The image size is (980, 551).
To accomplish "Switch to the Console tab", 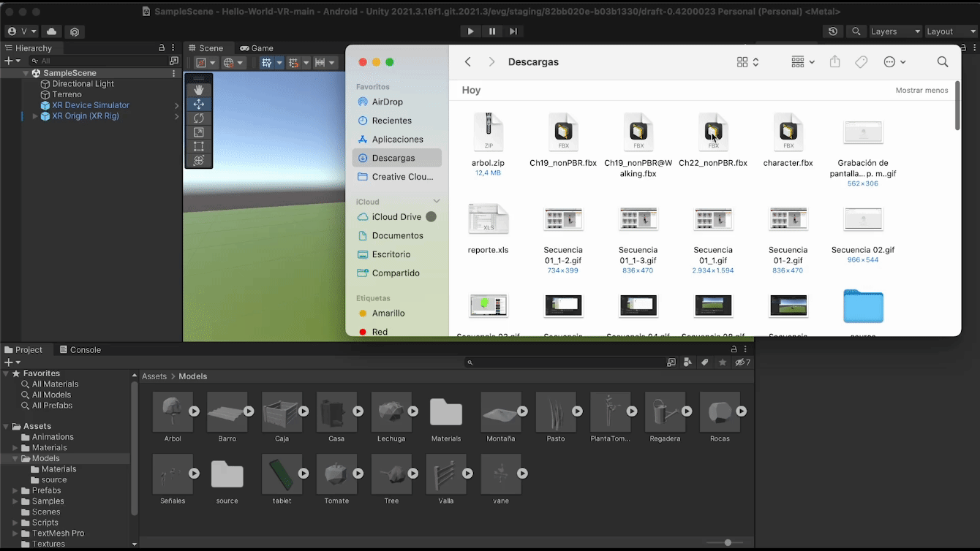I will pos(80,350).
